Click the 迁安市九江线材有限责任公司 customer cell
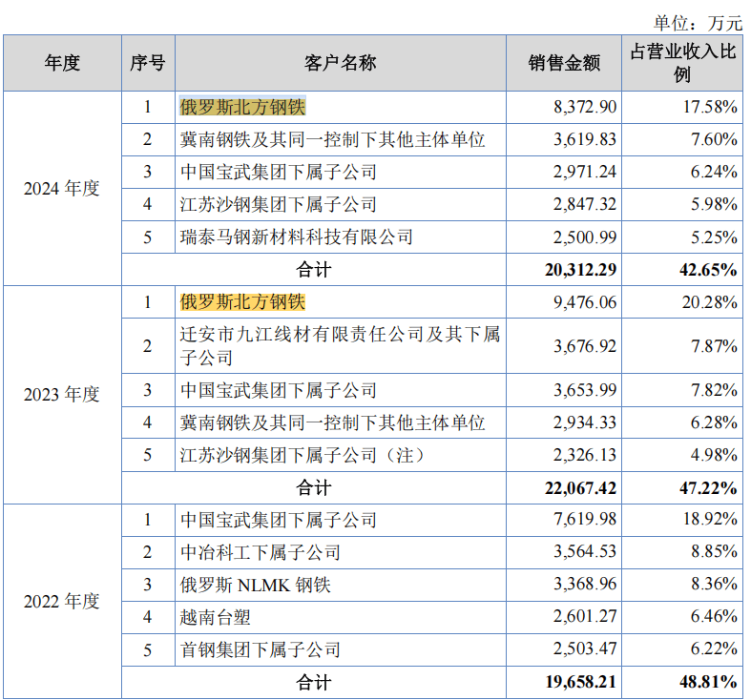The image size is (751, 700). (x=341, y=345)
